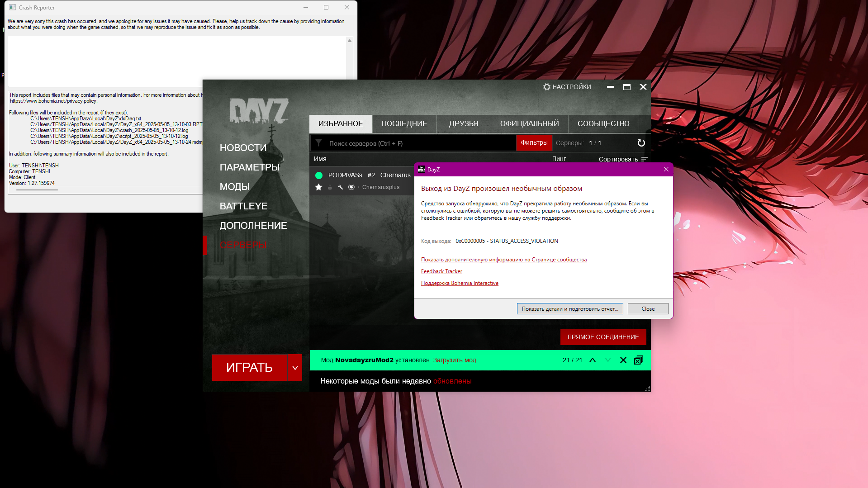Click the BattlEye icon next to Chernarusplus

tap(351, 187)
